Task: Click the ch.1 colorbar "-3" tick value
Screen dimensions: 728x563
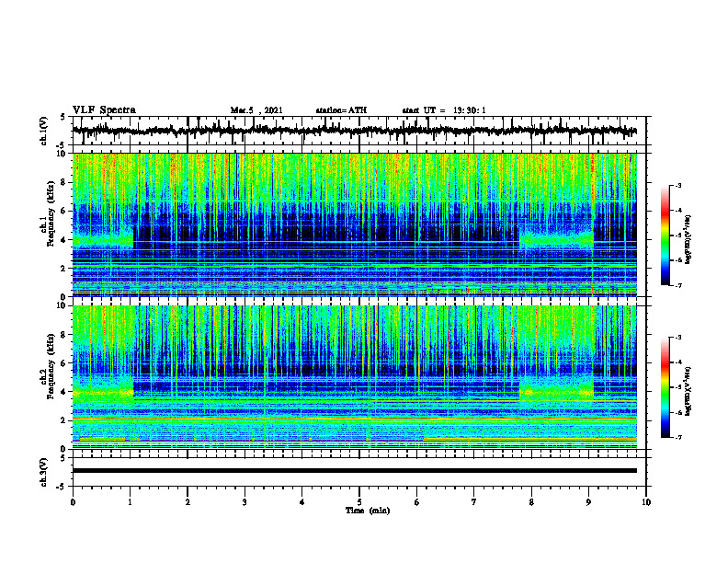Action: [x=678, y=186]
